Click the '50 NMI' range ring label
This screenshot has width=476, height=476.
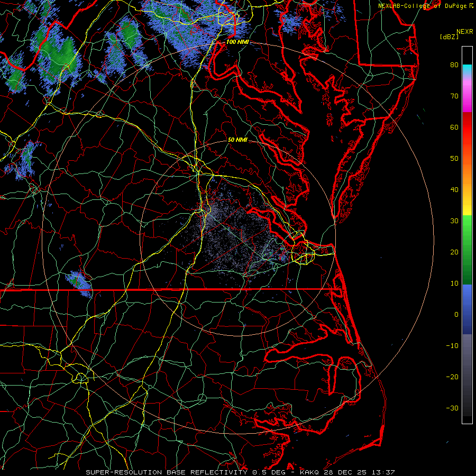[x=237, y=140]
